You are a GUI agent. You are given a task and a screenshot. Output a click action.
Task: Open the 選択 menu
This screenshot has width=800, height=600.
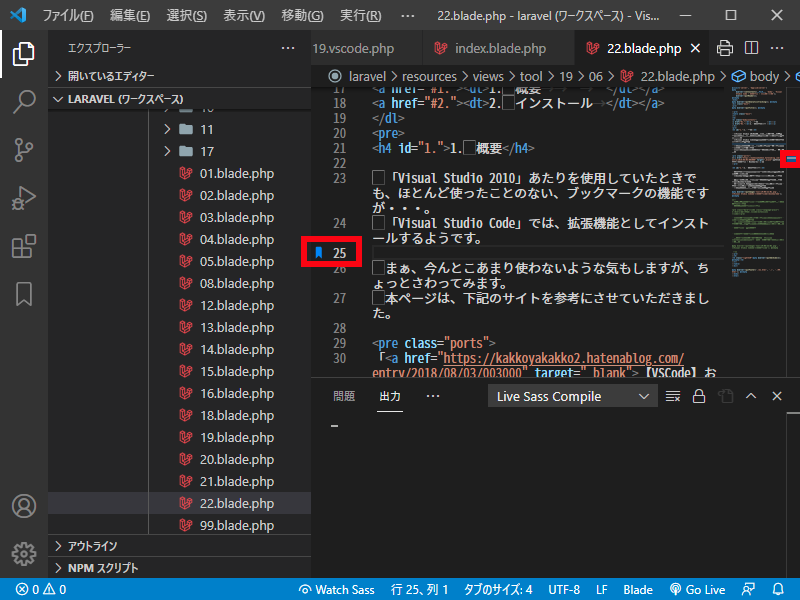coord(187,16)
